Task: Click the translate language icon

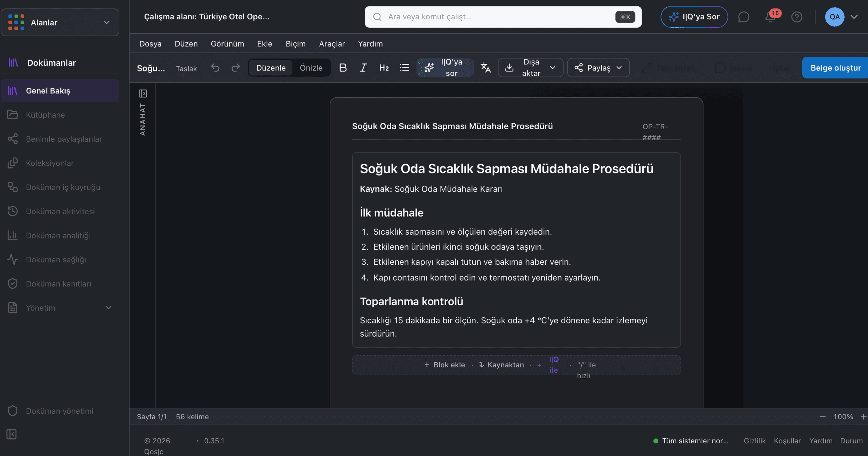Action: pyautogui.click(x=486, y=68)
